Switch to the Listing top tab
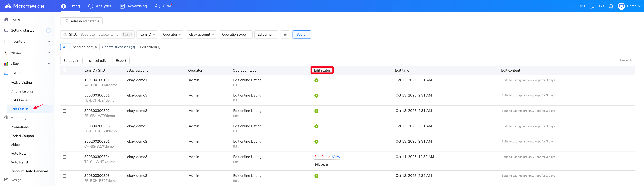Image resolution: width=644 pixels, height=186 pixels. pyautogui.click(x=70, y=6)
